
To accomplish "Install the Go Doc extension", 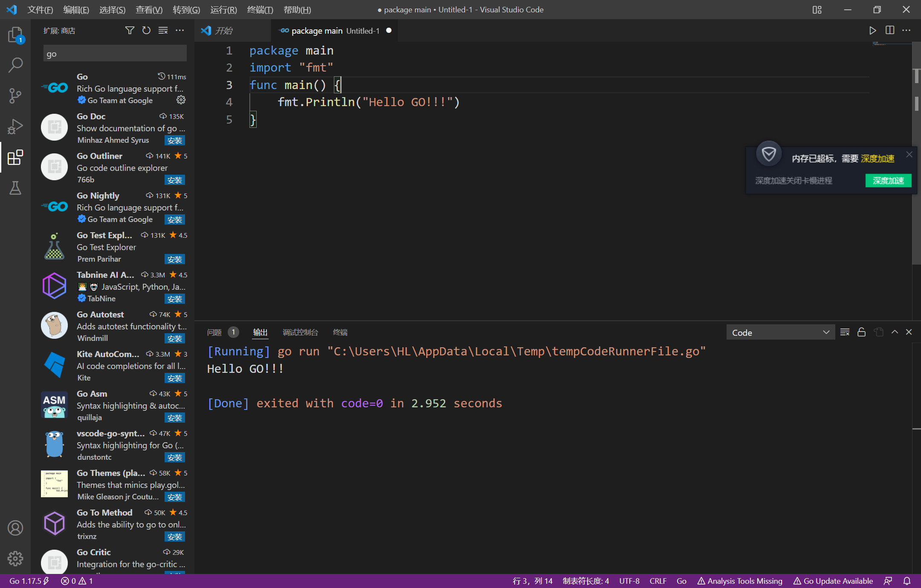I will click(x=175, y=140).
